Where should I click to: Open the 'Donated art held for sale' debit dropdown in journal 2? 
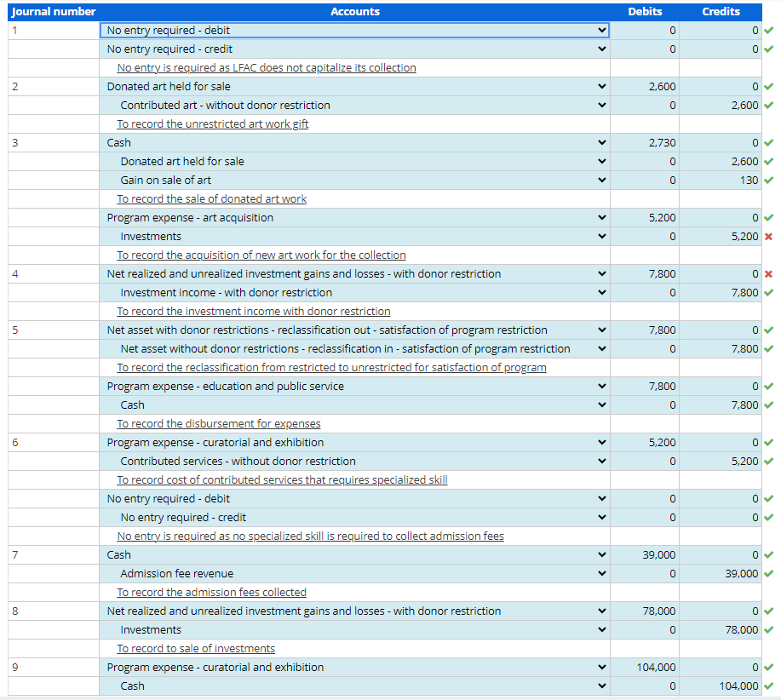354,87
